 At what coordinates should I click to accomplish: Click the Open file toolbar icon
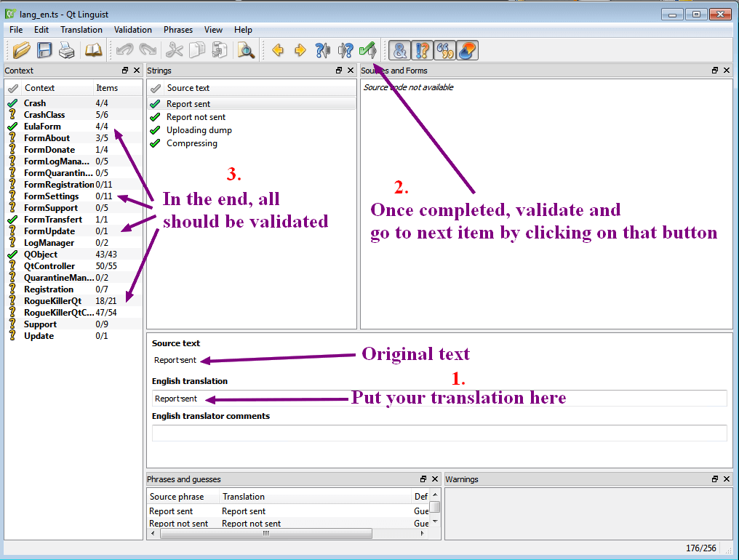click(22, 50)
